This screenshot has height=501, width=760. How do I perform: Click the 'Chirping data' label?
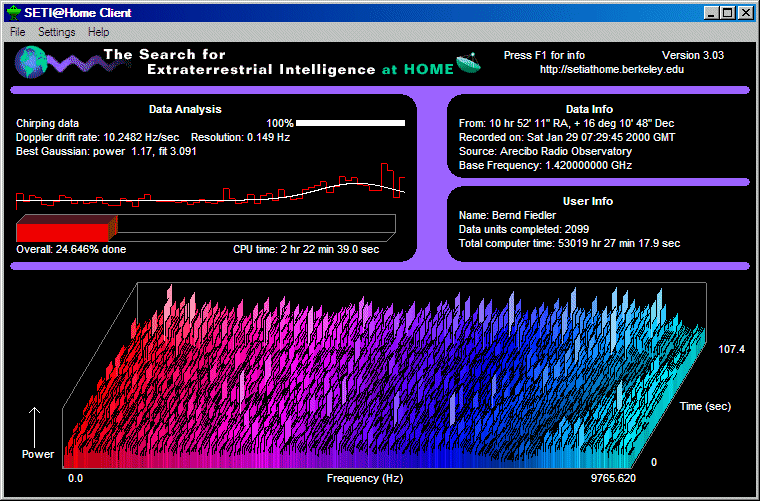coord(47,124)
